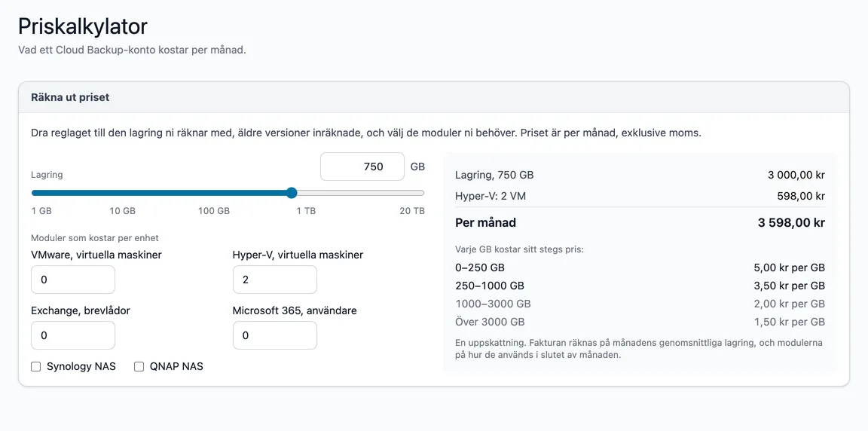The height and width of the screenshot is (431, 868).
Task: Click the Dra reglaget instruction paragraph
Action: (366, 133)
